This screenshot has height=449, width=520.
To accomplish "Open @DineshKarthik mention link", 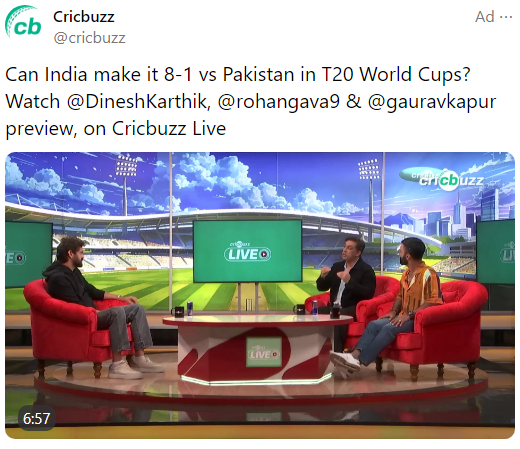I will [138, 101].
